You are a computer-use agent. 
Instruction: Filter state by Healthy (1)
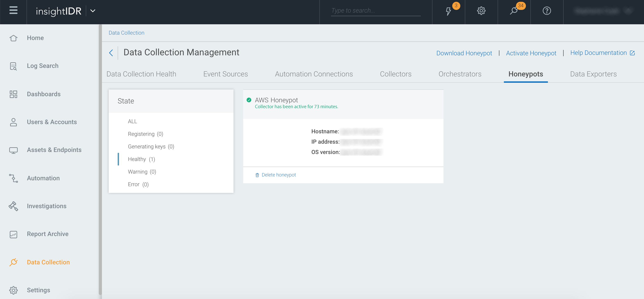pos(141,159)
